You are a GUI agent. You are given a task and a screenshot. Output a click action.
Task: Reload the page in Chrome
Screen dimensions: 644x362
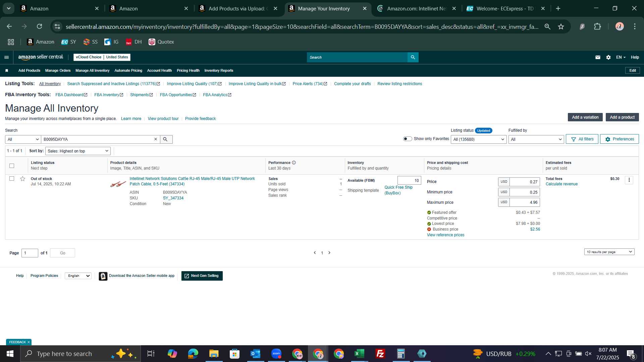(40, 26)
